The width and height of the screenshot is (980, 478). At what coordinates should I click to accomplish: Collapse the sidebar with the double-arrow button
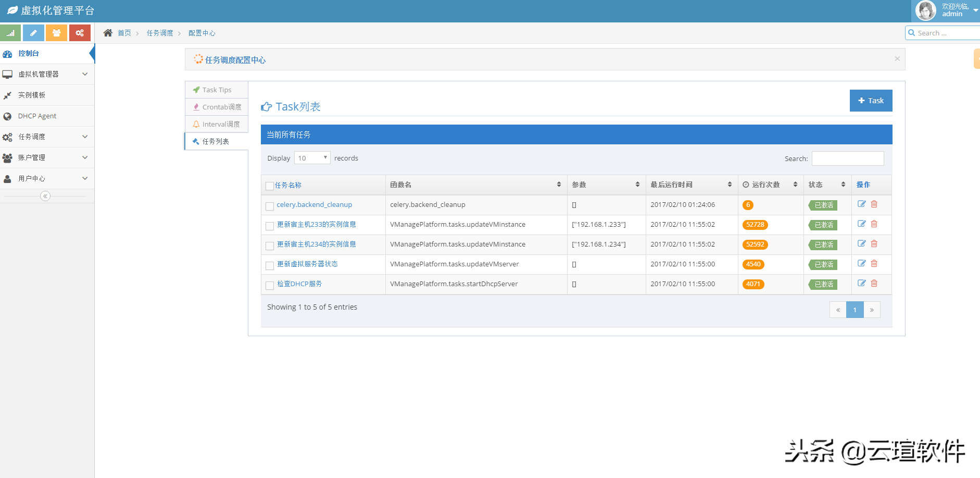click(x=45, y=196)
